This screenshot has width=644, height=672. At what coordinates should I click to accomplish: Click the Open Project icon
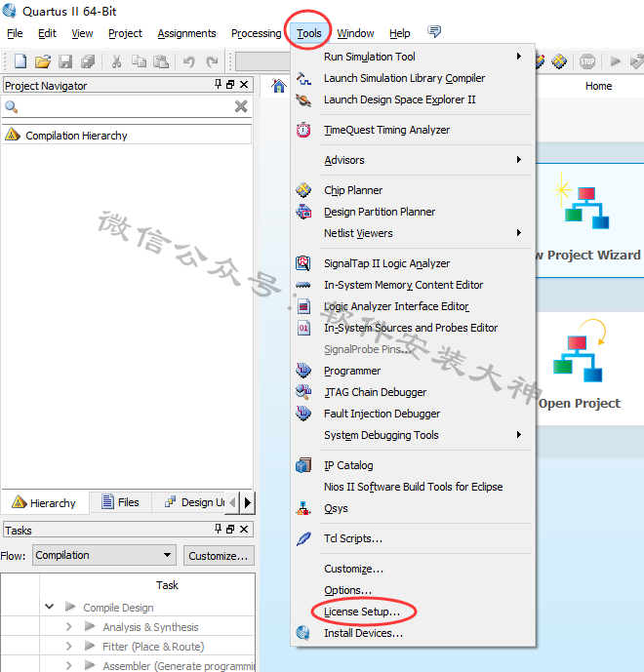pyautogui.click(x=580, y=351)
